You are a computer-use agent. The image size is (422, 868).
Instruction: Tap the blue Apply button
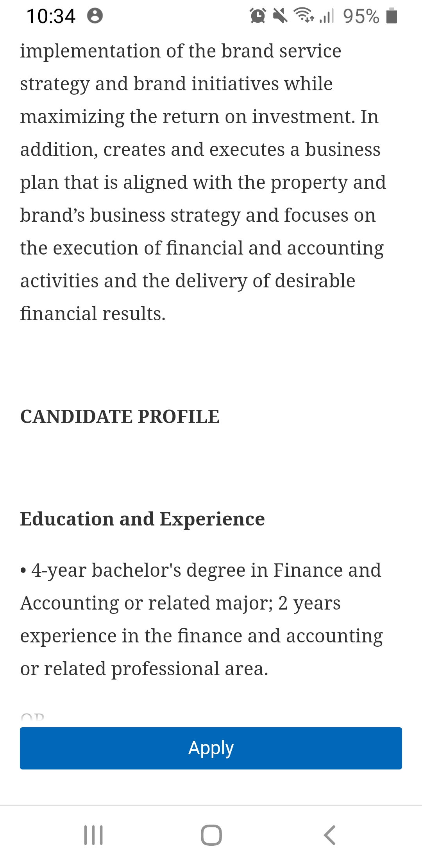point(211,748)
